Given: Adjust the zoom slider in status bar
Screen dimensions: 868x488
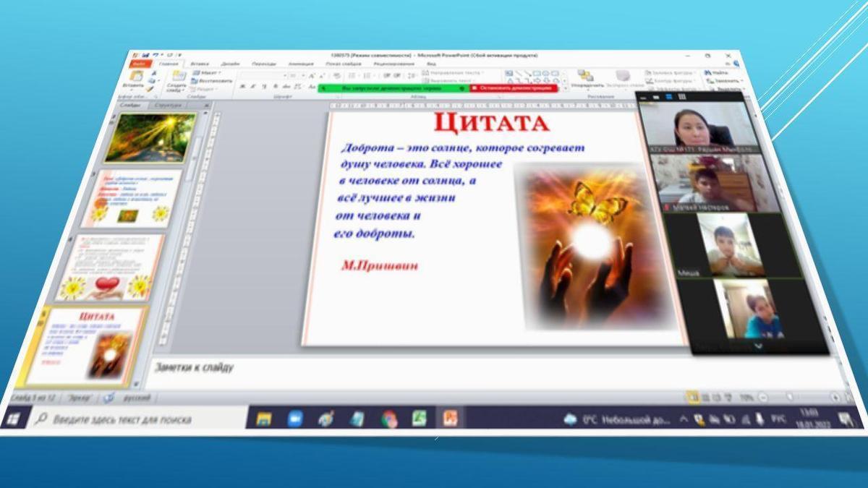Looking at the screenshot, I should (790, 396).
